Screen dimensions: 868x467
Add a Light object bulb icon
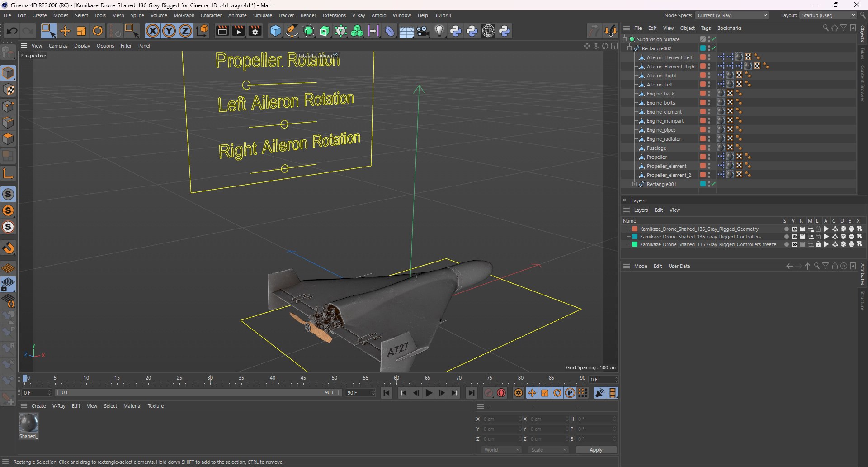[x=439, y=31]
